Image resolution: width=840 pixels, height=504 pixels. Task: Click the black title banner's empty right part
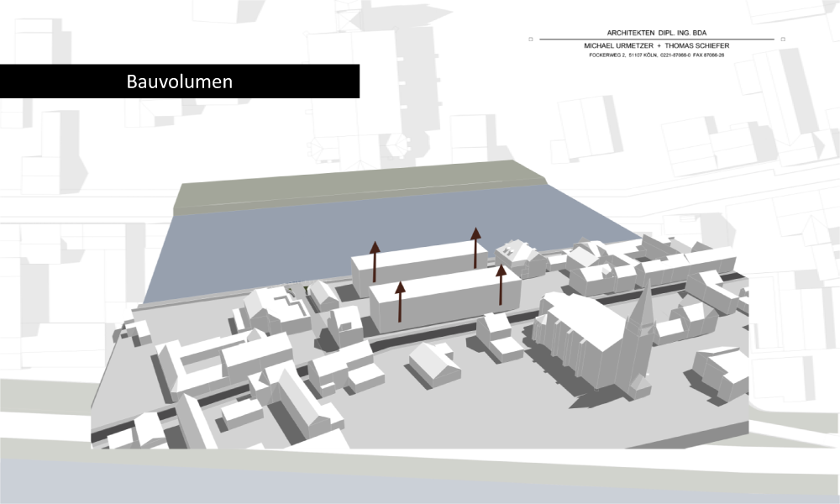coord(302,81)
